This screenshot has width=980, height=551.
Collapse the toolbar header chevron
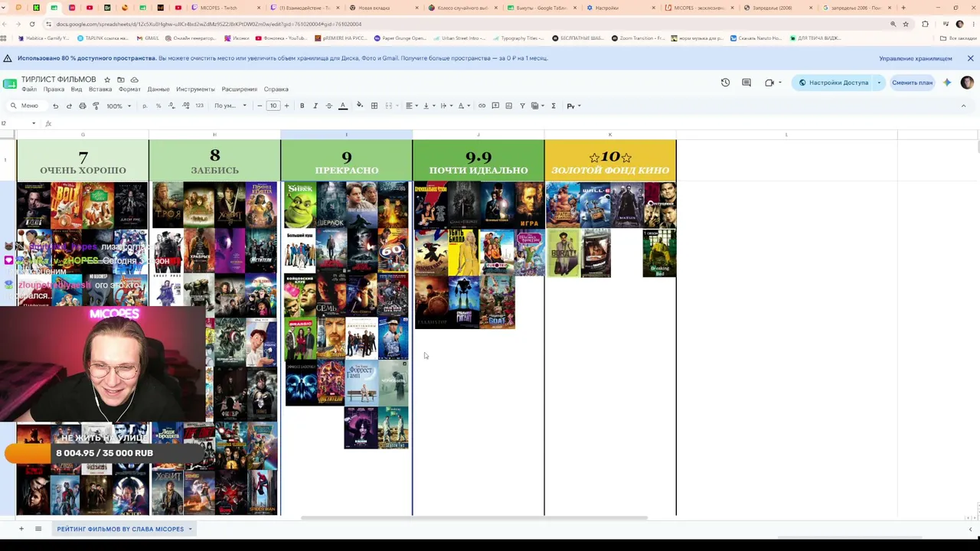[x=963, y=106]
